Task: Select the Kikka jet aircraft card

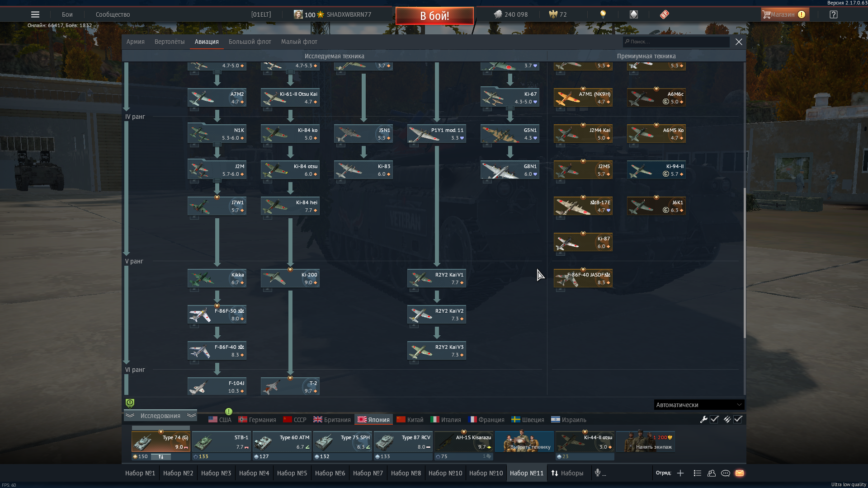Action: click(x=217, y=278)
